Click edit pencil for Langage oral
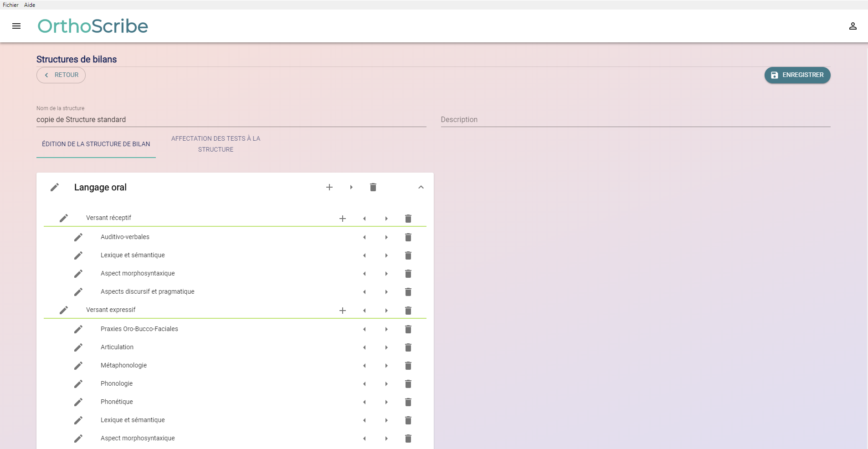Screen dimensions: 868x449 point(55,187)
